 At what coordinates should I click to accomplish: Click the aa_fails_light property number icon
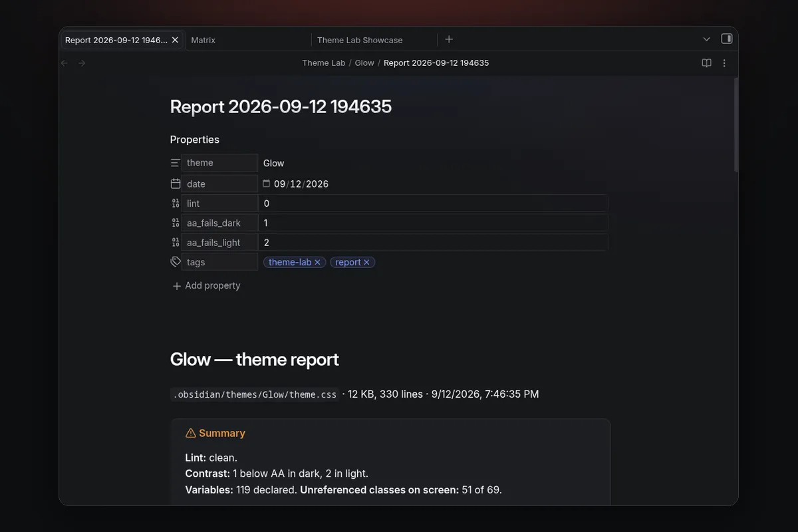pos(176,243)
